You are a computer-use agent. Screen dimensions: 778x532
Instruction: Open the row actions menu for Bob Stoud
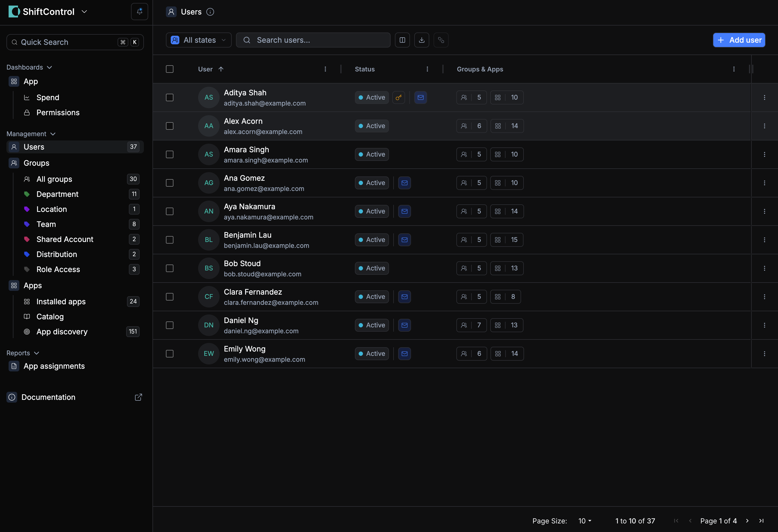pyautogui.click(x=765, y=268)
